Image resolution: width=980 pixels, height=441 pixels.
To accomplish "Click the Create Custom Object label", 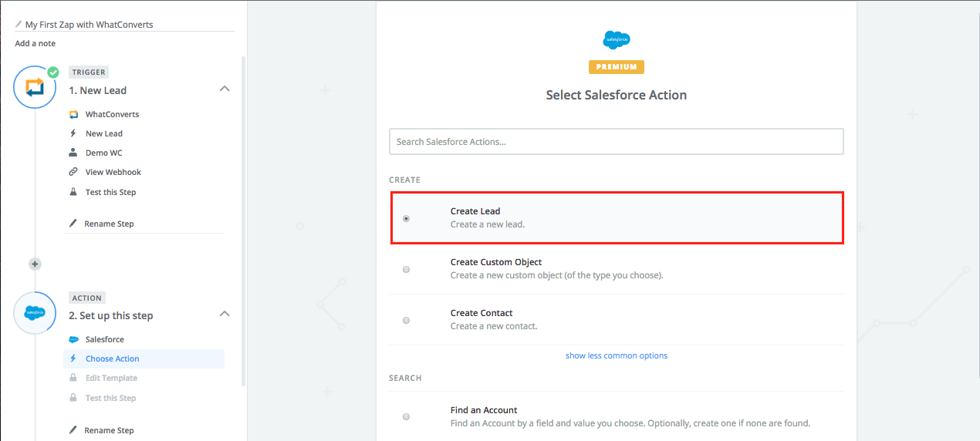I will (x=496, y=262).
